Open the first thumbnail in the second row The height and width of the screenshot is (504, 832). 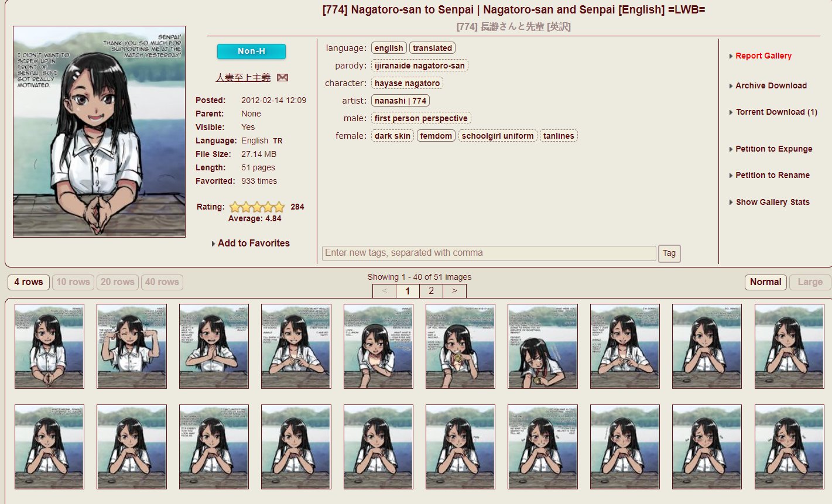pos(49,447)
